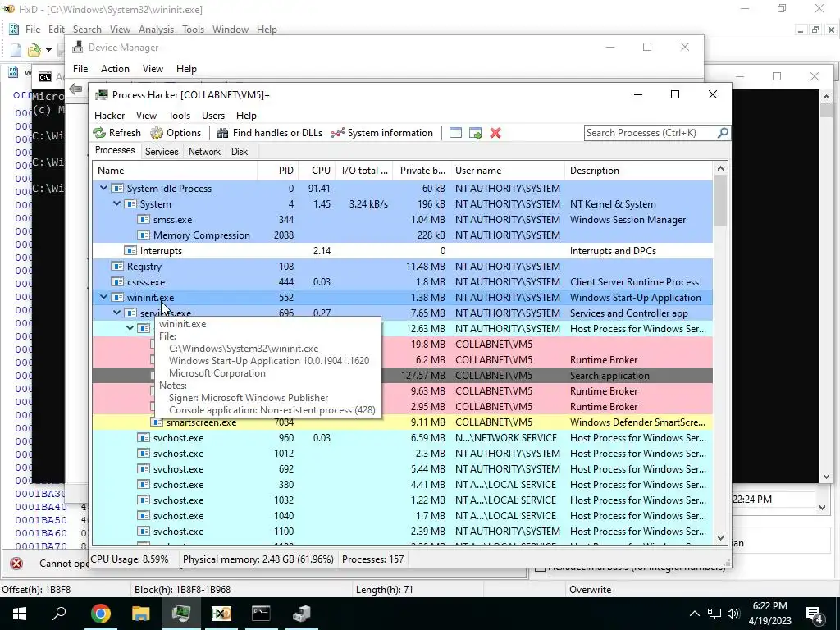Collapse the wininit.exe tree node
This screenshot has height=630, width=840.
point(104,297)
